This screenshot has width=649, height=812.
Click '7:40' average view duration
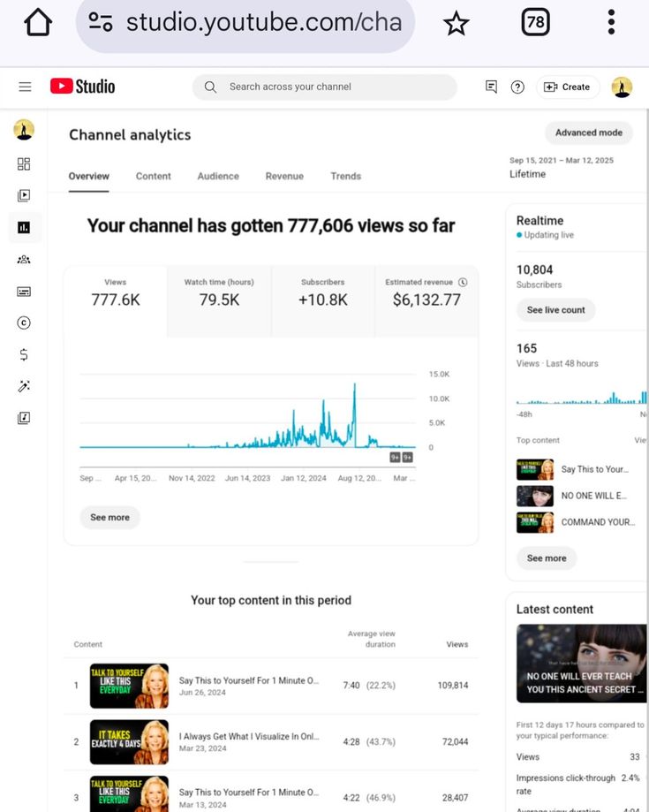pos(351,686)
